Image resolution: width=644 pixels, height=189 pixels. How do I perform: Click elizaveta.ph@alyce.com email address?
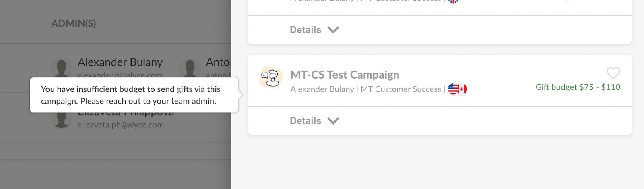[121, 125]
